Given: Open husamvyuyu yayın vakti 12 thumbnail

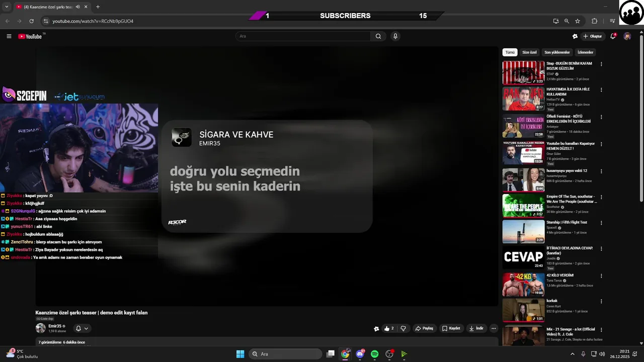Looking at the screenshot, I should 523,179.
